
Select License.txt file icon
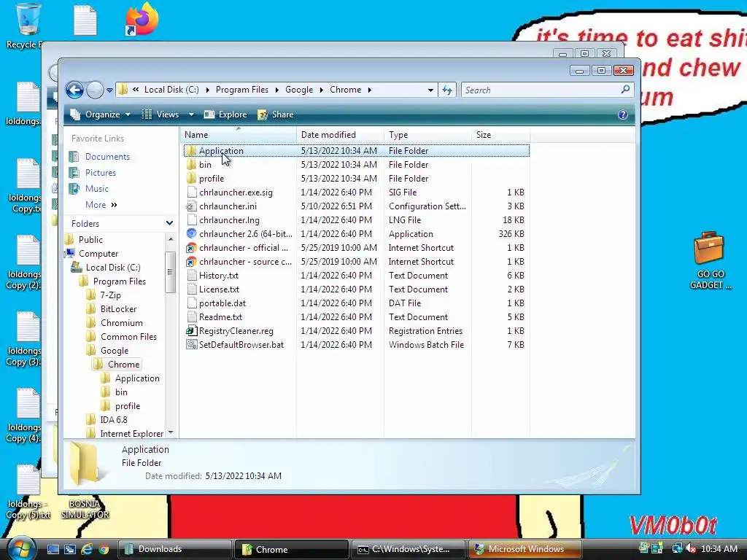(192, 289)
